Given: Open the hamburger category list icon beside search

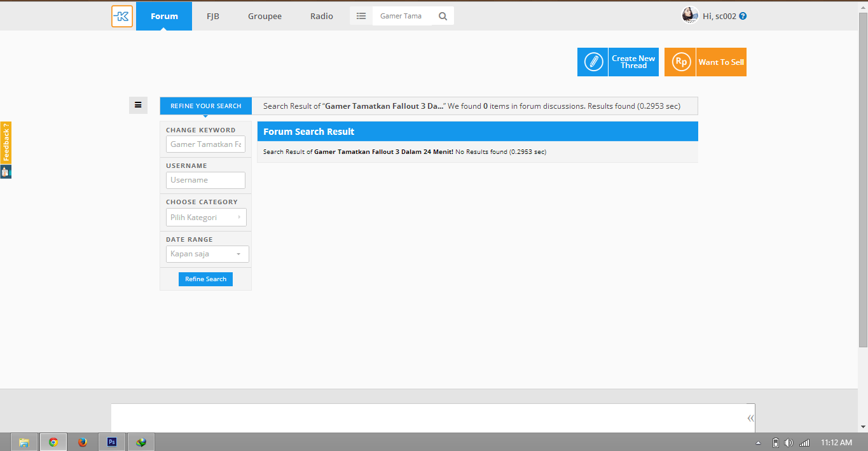Looking at the screenshot, I should click(x=361, y=16).
